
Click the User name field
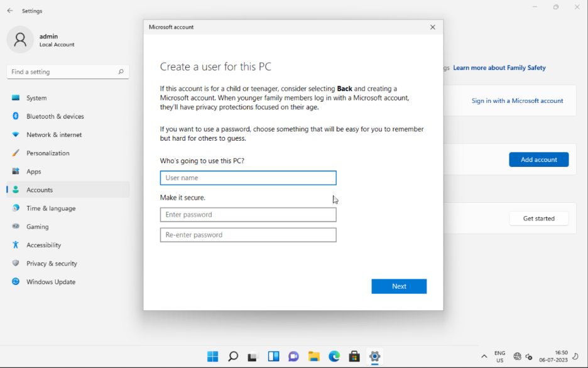click(248, 178)
